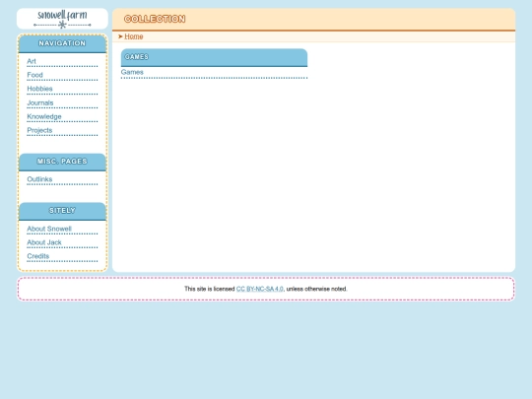Go to the Hobbies page

click(x=39, y=89)
